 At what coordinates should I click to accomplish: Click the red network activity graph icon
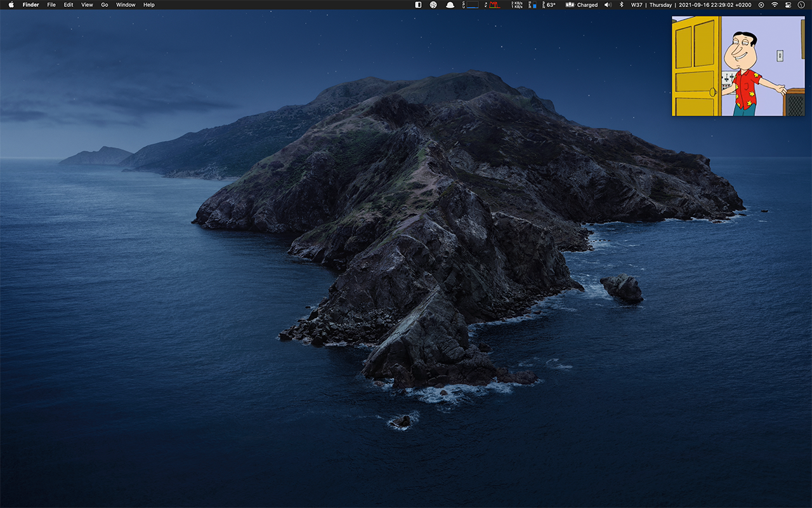(x=495, y=5)
